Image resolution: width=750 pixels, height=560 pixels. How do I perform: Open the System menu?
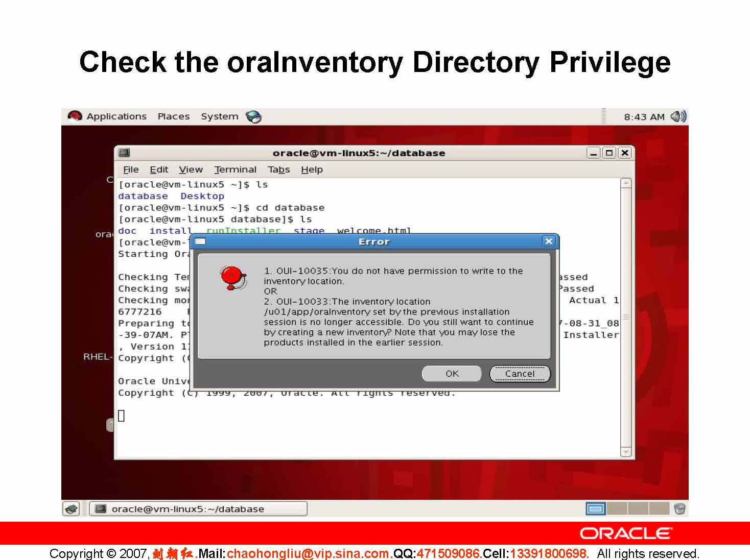(x=220, y=116)
